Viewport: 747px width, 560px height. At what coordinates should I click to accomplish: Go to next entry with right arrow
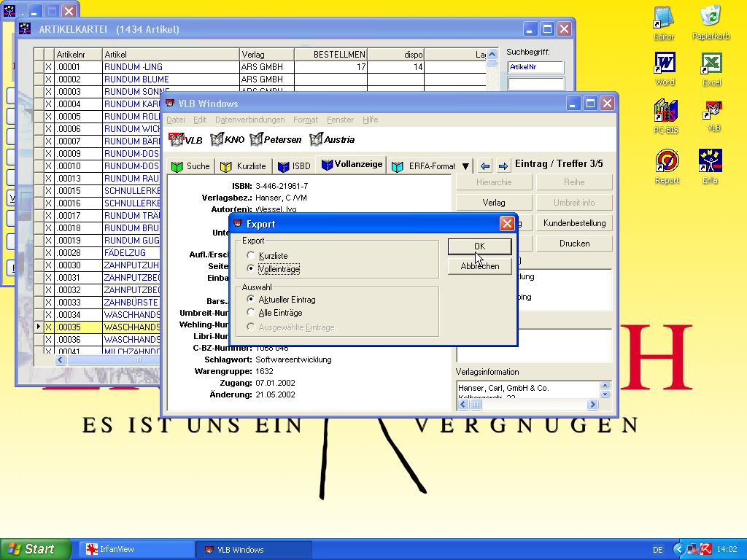[503, 166]
